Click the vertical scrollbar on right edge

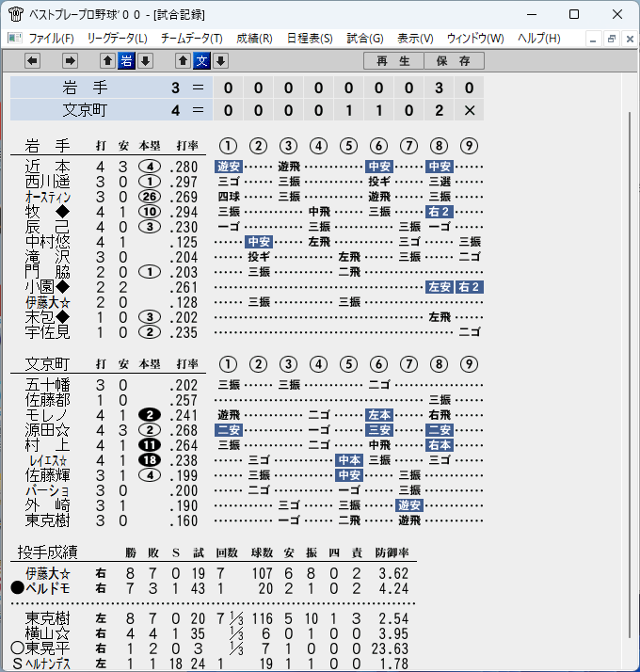[630, 375]
